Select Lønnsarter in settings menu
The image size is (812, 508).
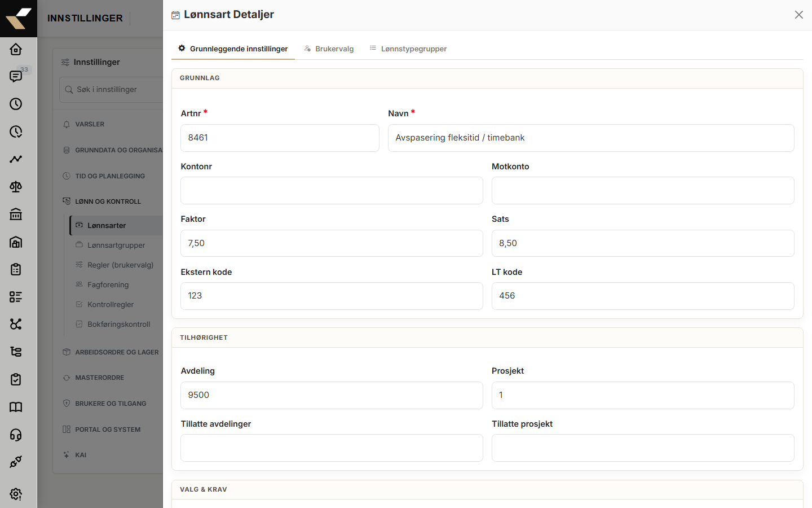pos(116,225)
